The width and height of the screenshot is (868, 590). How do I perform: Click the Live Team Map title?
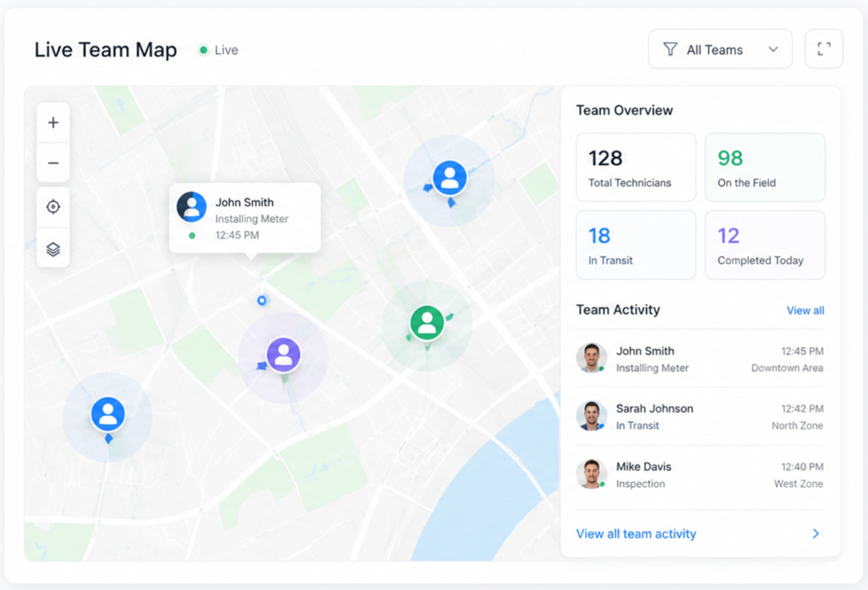coord(106,50)
